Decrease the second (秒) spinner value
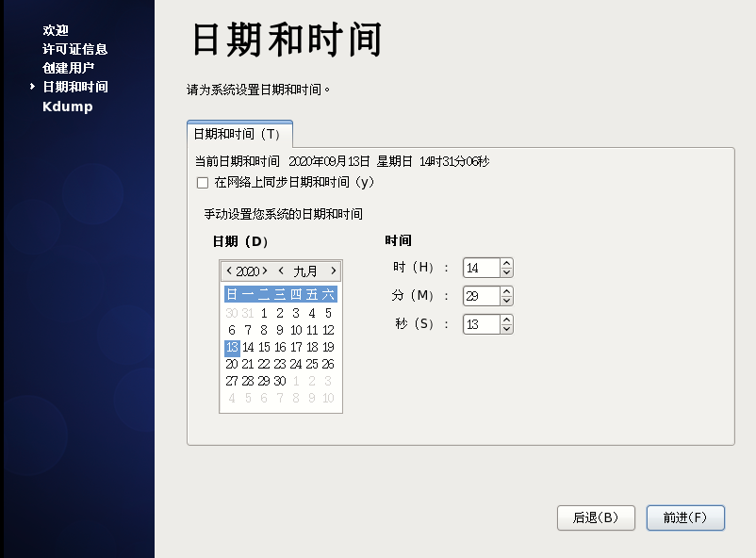 tap(506, 329)
